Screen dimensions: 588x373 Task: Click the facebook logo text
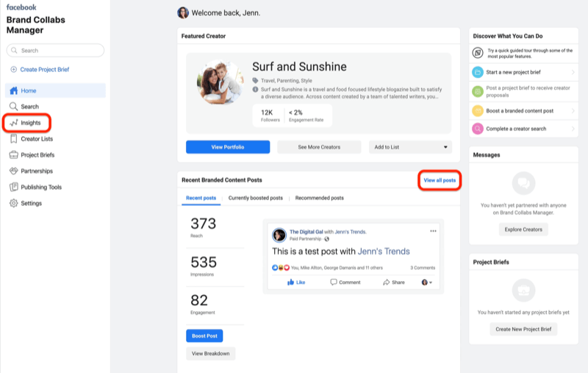click(21, 7)
